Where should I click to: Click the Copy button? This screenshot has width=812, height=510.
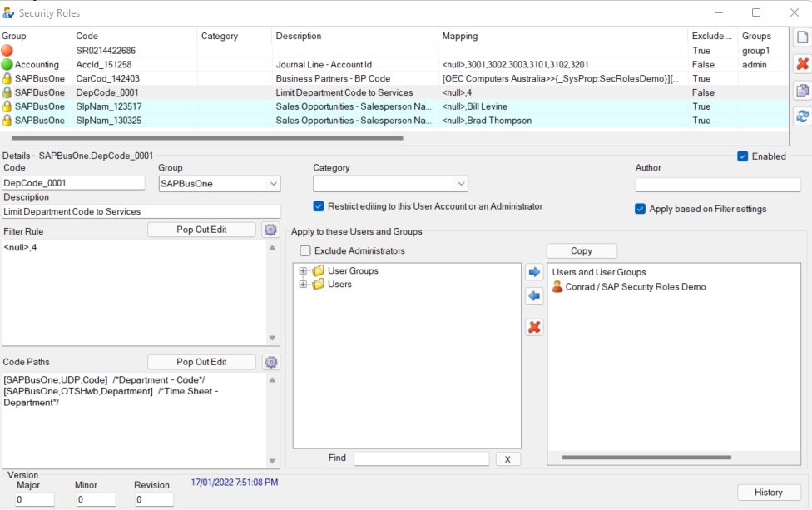pyautogui.click(x=582, y=250)
